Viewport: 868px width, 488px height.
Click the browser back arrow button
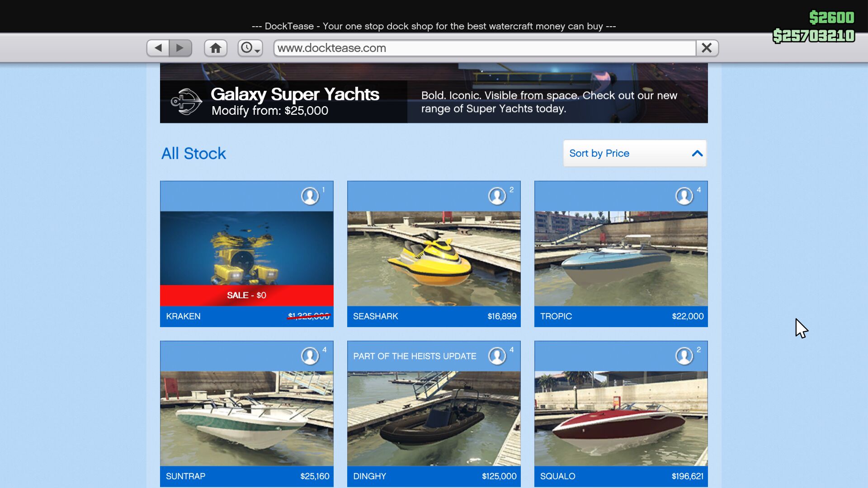tap(158, 48)
